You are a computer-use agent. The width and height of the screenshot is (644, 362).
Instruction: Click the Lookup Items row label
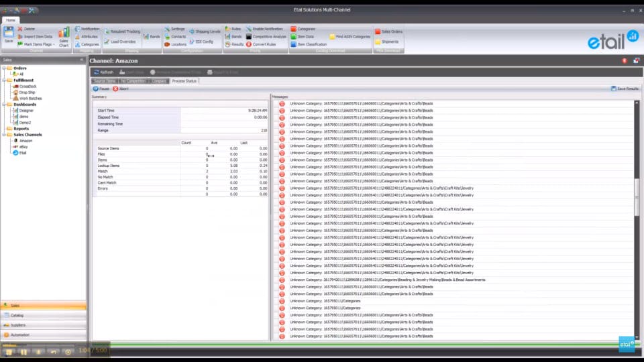pyautogui.click(x=109, y=166)
